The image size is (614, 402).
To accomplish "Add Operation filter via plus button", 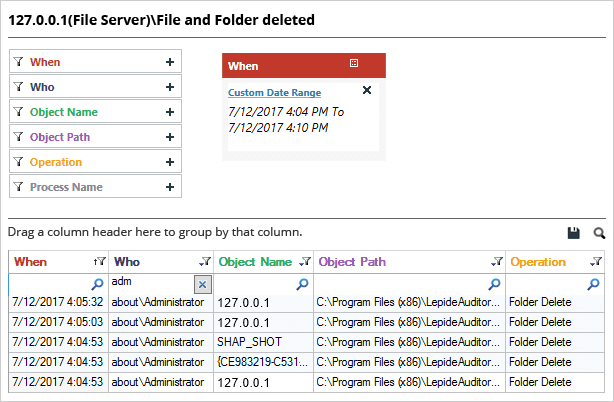I will pos(170,162).
